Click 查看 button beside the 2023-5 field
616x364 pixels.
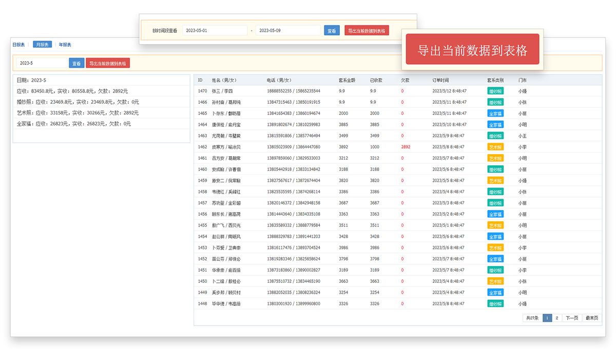[x=76, y=63]
